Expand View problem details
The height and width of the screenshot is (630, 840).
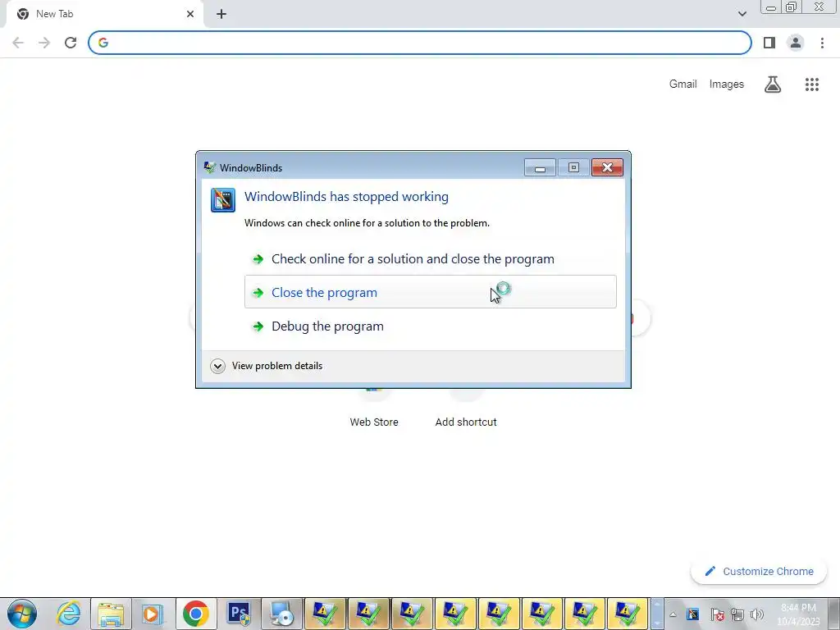[267, 366]
